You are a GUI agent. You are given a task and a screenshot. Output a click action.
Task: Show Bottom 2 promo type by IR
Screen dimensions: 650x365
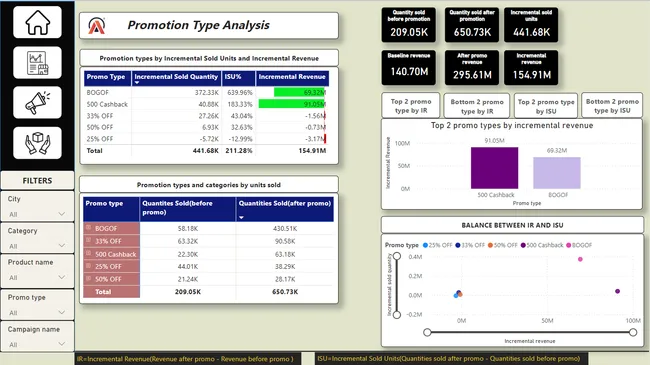[477, 106]
